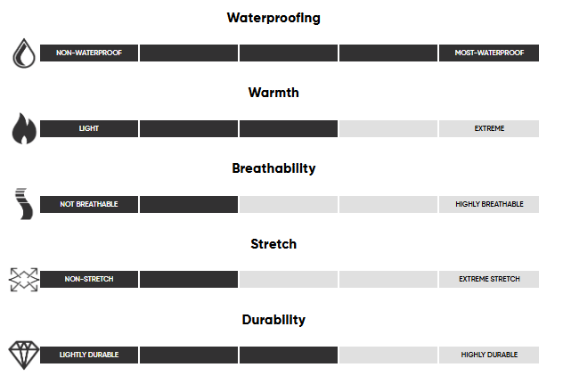
Task: Select the HIGHLY BREATHABLE segment
Action: 489,204
